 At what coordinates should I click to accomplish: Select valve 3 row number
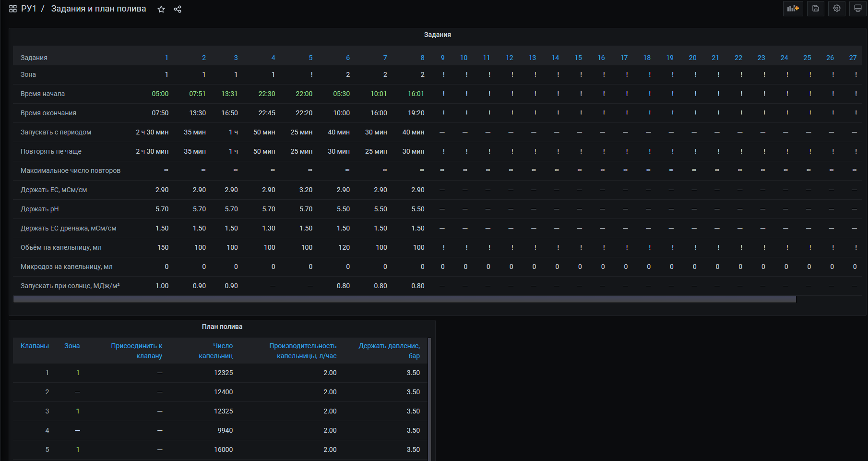click(47, 411)
